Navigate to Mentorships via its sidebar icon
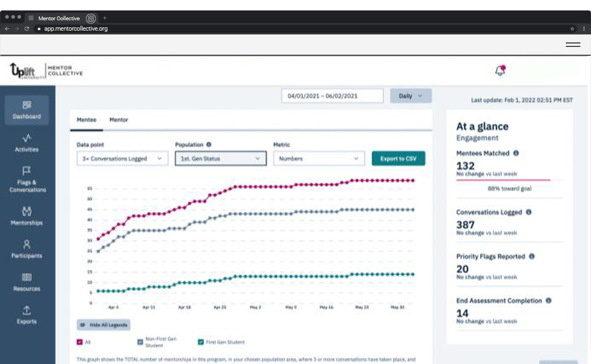 pyautogui.click(x=27, y=216)
